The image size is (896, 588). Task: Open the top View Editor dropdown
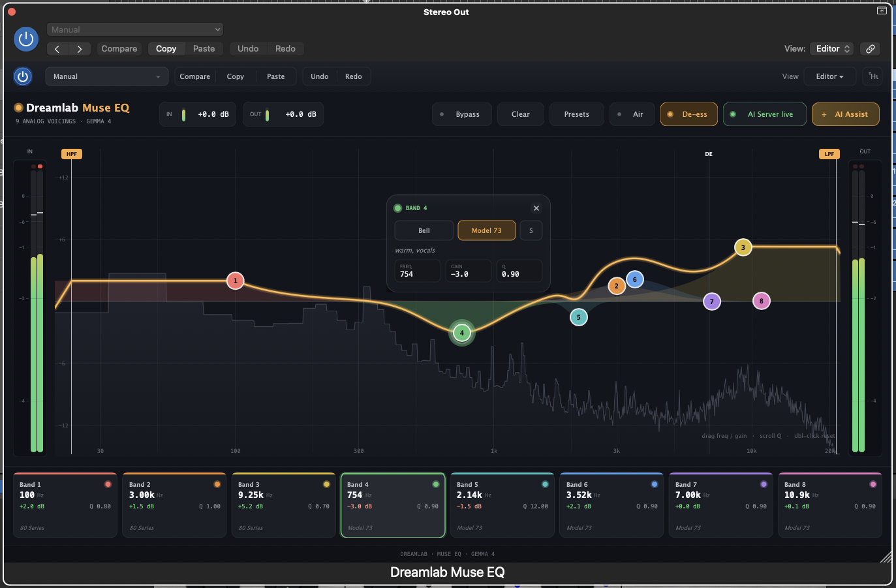[x=832, y=49]
